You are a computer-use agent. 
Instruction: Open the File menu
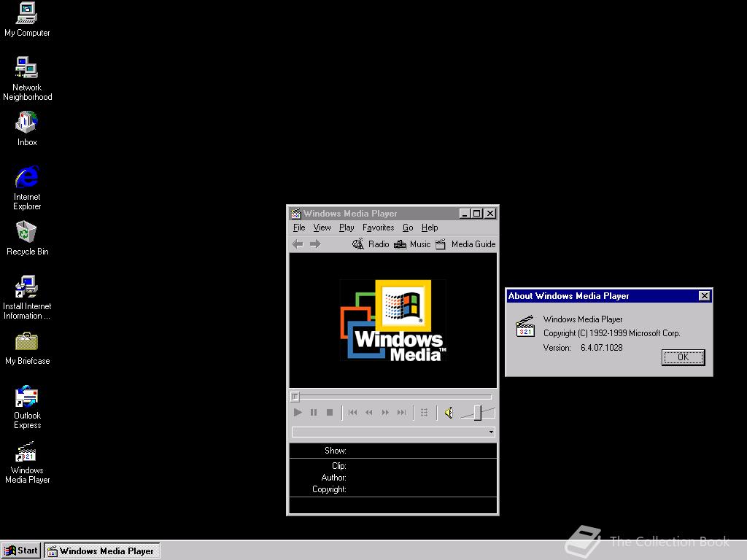coord(299,227)
